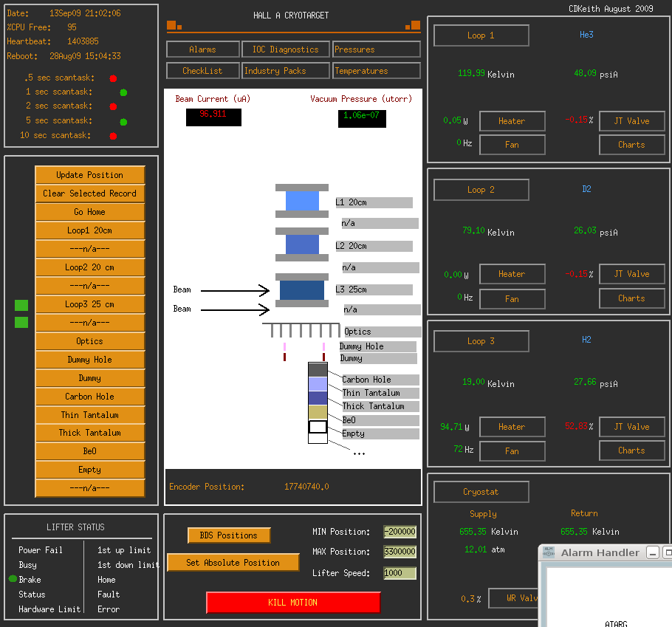672x627 pixels.
Task: Open Loop 3 Charts
Action: click(631, 450)
